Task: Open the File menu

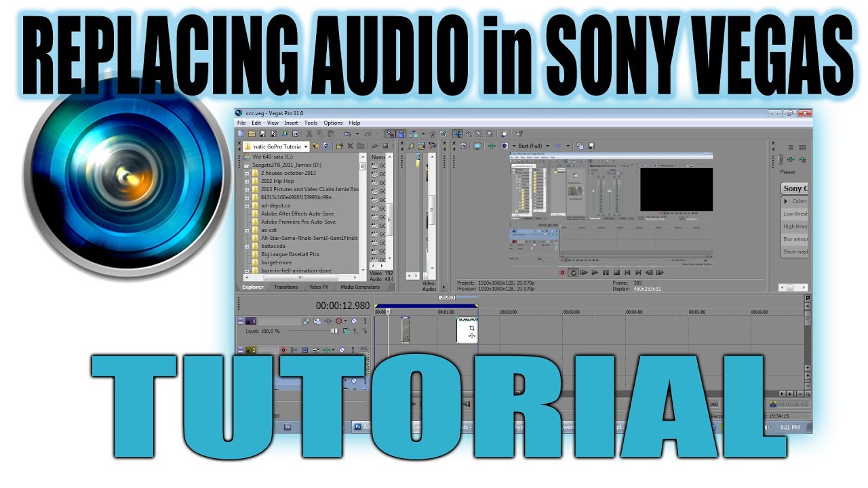Action: 241,123
